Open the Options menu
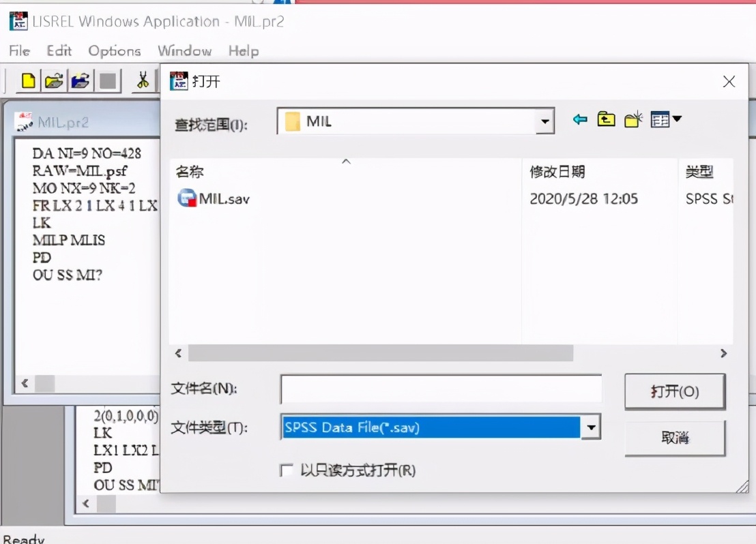The width and height of the screenshot is (756, 544). click(x=114, y=50)
